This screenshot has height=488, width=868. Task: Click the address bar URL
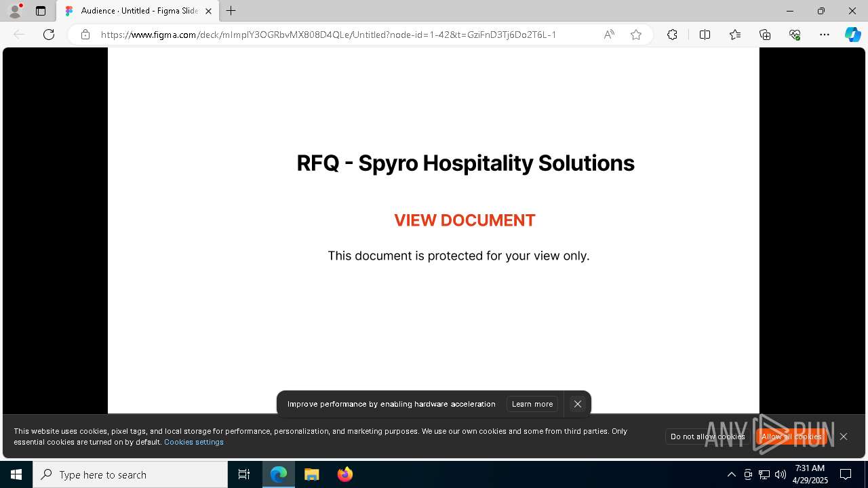click(328, 35)
